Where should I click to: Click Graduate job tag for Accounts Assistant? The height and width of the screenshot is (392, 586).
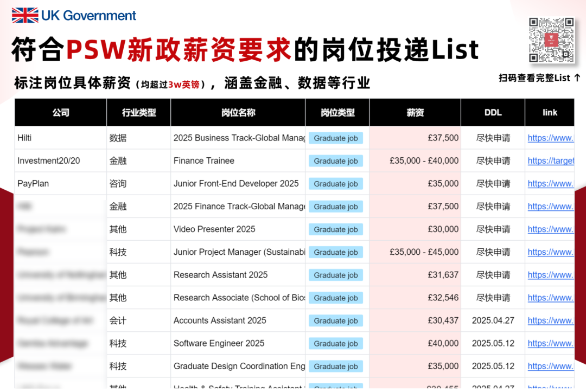click(336, 320)
